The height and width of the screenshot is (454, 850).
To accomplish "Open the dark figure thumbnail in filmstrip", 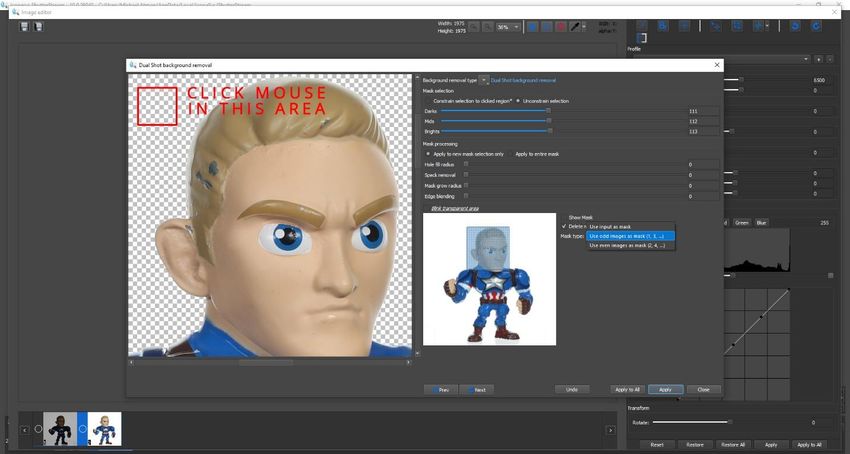I will click(x=60, y=429).
